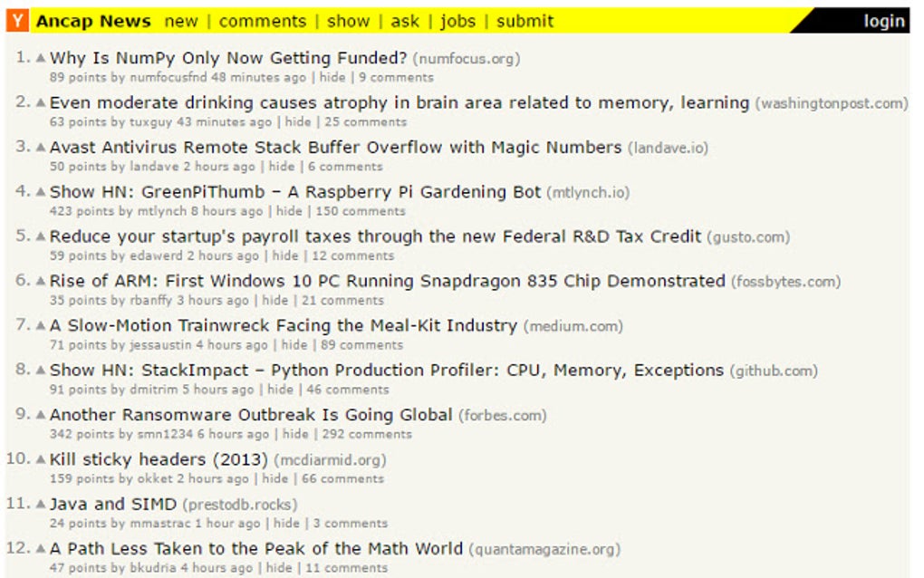Upvote the moderate drinking article
This screenshot has height=578, width=924.
pyautogui.click(x=39, y=102)
